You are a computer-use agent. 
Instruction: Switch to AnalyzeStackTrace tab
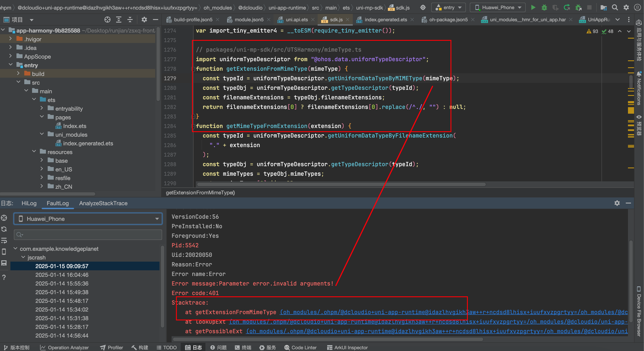point(103,203)
